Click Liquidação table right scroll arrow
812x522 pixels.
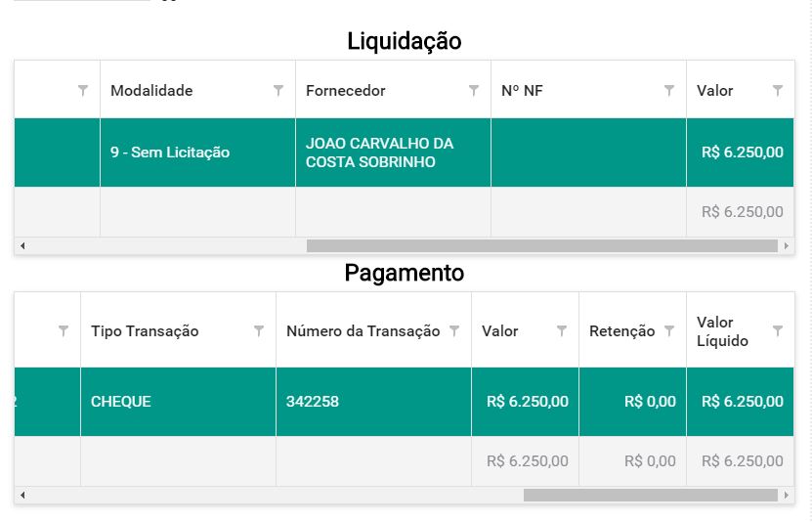pyautogui.click(x=787, y=246)
